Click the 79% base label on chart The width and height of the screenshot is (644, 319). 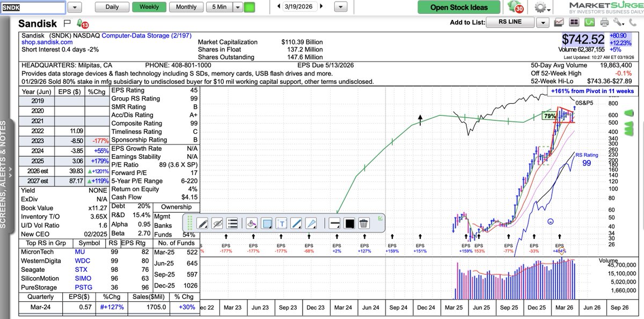tap(550, 115)
